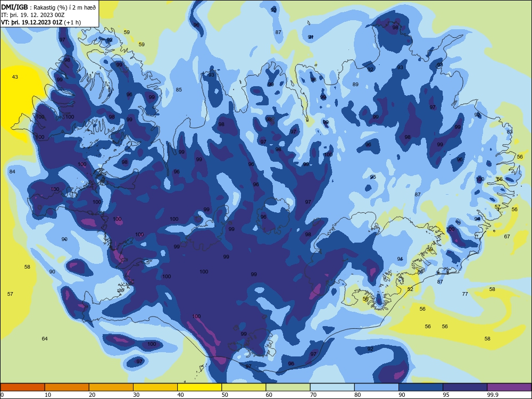Select the map value '89'

point(355,85)
